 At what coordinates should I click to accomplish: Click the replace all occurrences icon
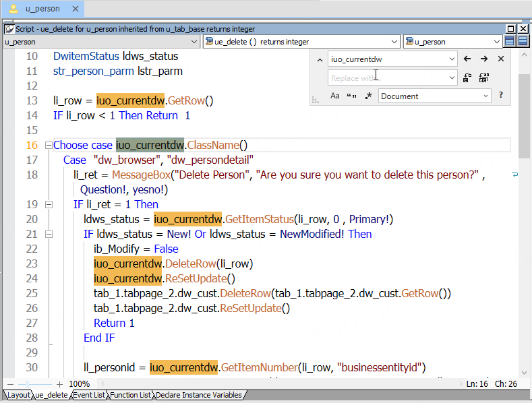[484, 78]
